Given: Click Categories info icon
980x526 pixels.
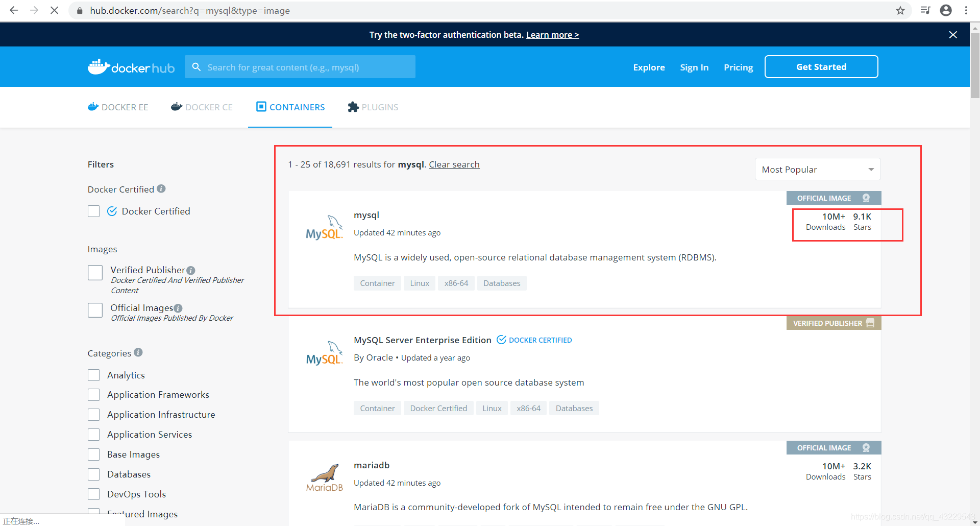Looking at the screenshot, I should point(138,352).
